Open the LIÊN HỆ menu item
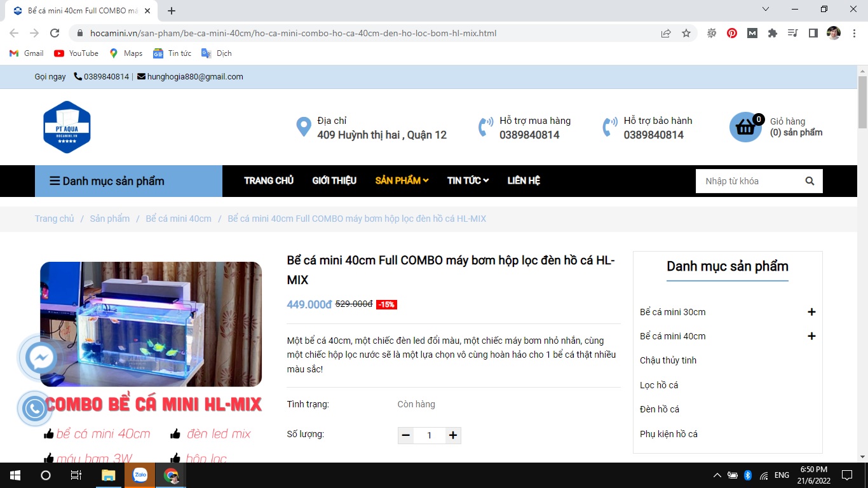 tap(524, 180)
